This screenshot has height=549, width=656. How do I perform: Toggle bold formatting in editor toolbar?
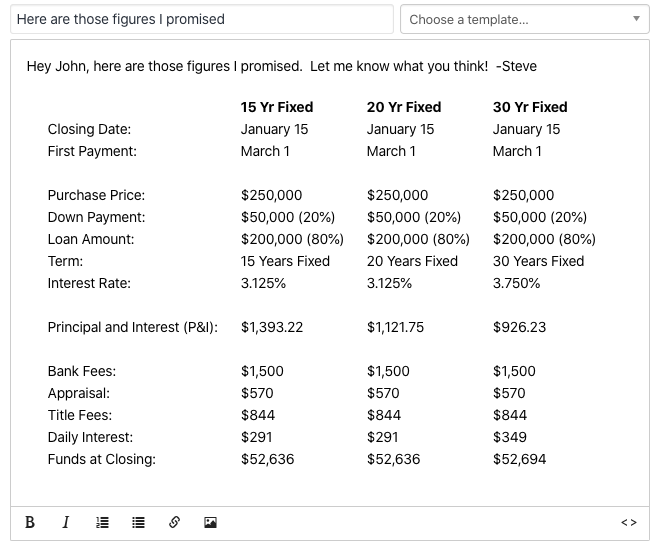tap(30, 522)
